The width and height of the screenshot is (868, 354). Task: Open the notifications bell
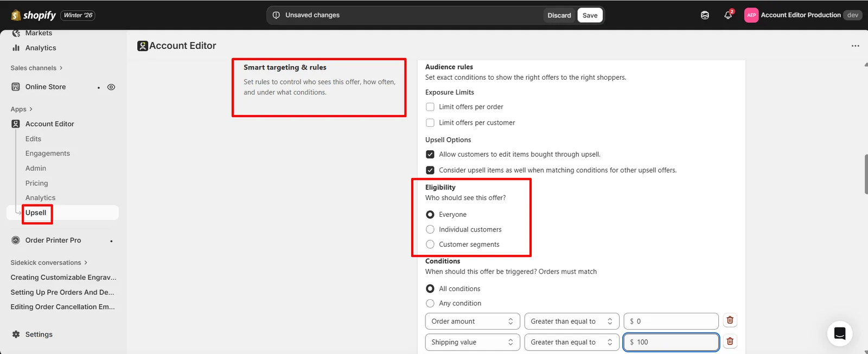pyautogui.click(x=728, y=15)
